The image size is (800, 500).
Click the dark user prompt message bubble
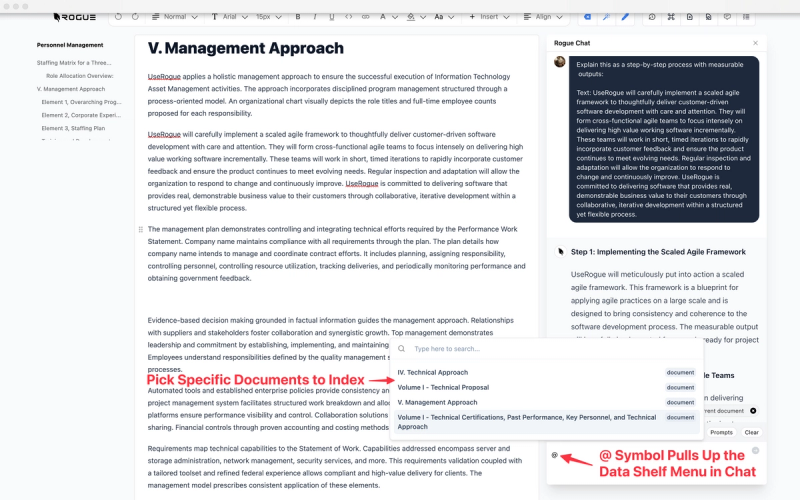click(664, 139)
